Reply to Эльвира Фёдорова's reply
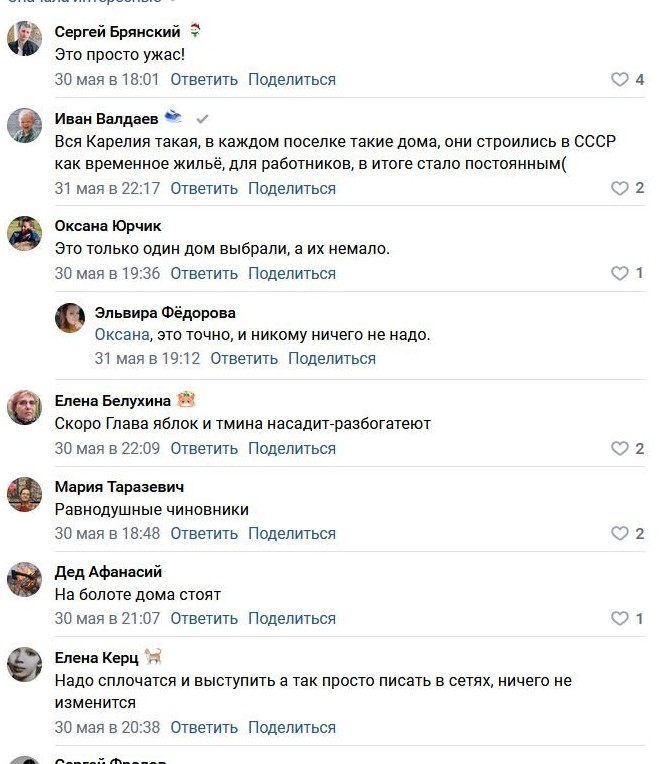Screen dimensions: 665x764 coord(244,358)
